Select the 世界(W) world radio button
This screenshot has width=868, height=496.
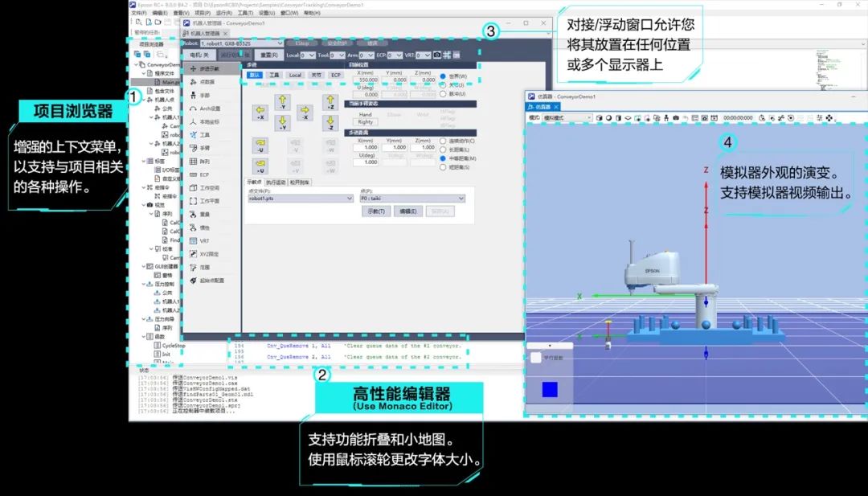[443, 77]
